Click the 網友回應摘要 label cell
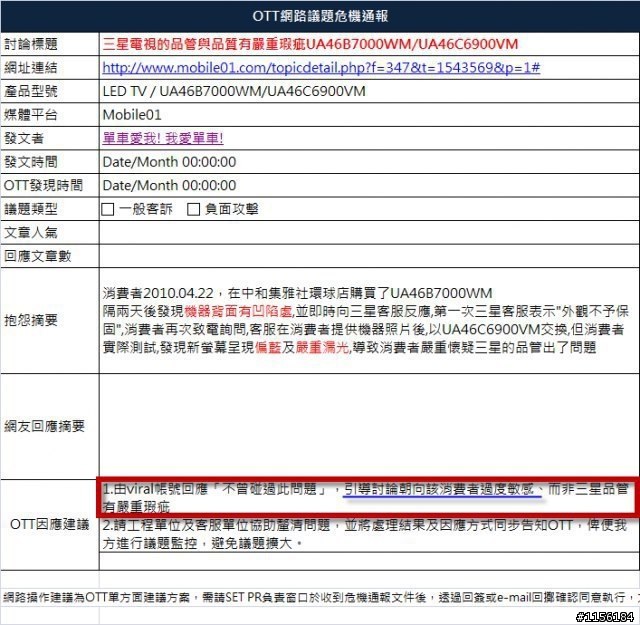640x625 pixels. click(x=50, y=427)
